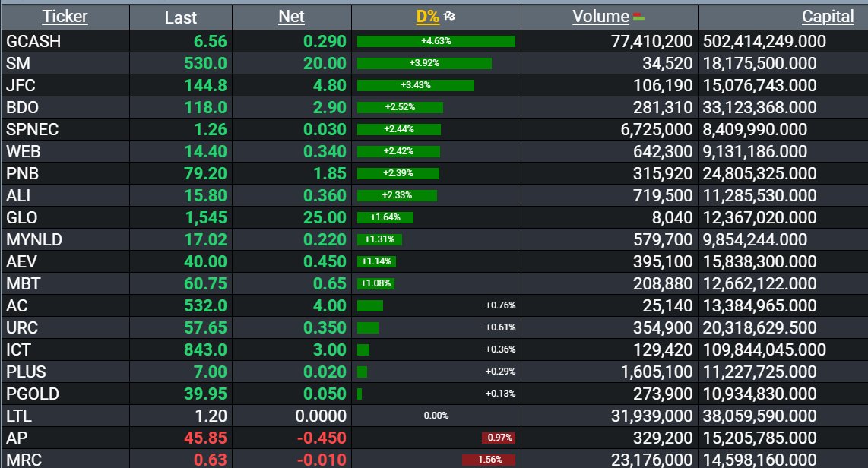Select the SM ticker

[x=18, y=64]
